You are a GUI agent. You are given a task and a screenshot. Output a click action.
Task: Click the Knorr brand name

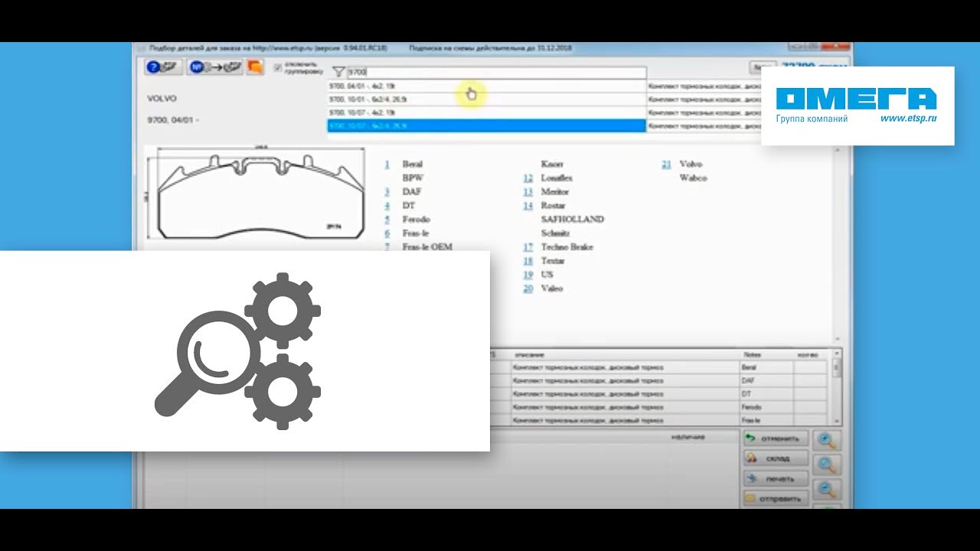pos(552,164)
